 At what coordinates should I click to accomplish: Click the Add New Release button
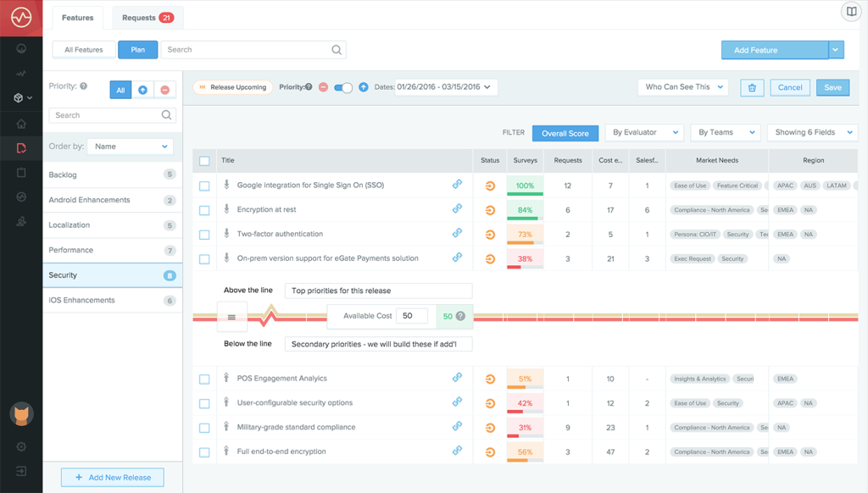click(112, 478)
